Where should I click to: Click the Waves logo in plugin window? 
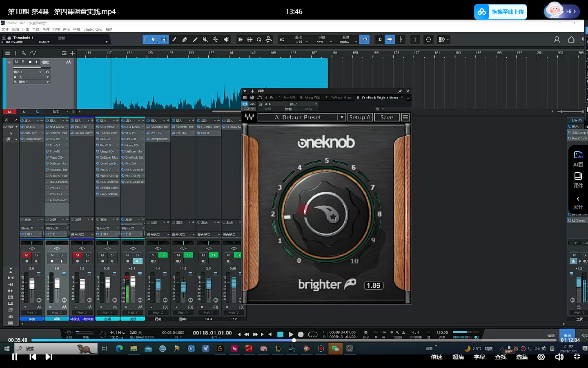249,117
